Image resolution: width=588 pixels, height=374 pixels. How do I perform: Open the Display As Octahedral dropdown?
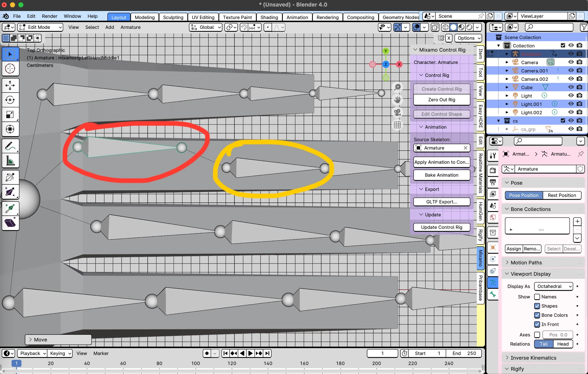click(553, 286)
